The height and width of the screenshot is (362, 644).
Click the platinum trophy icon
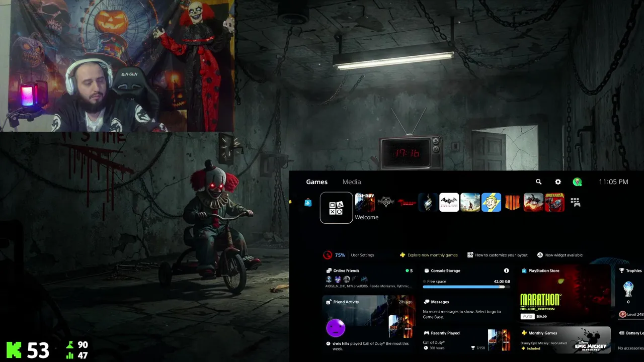(x=628, y=290)
